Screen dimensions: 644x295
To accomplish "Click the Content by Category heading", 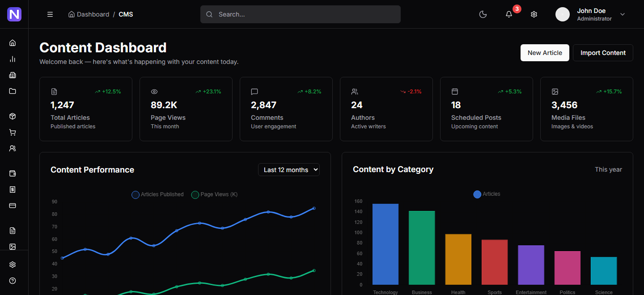I will (393, 169).
